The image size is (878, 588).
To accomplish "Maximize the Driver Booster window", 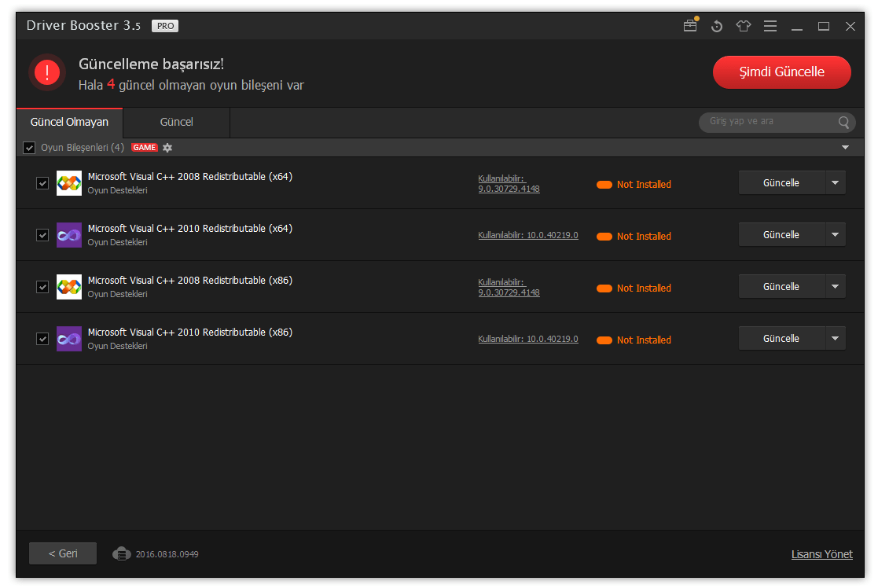I will [824, 26].
